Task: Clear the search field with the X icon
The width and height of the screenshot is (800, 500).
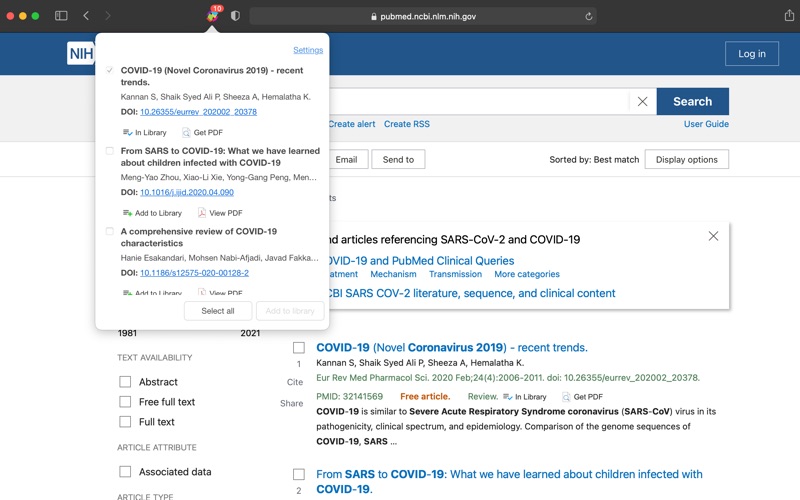Action: (642, 102)
